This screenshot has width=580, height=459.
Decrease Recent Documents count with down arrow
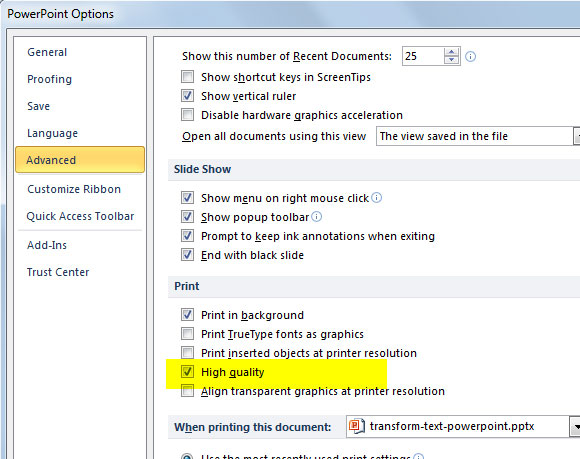(x=451, y=60)
